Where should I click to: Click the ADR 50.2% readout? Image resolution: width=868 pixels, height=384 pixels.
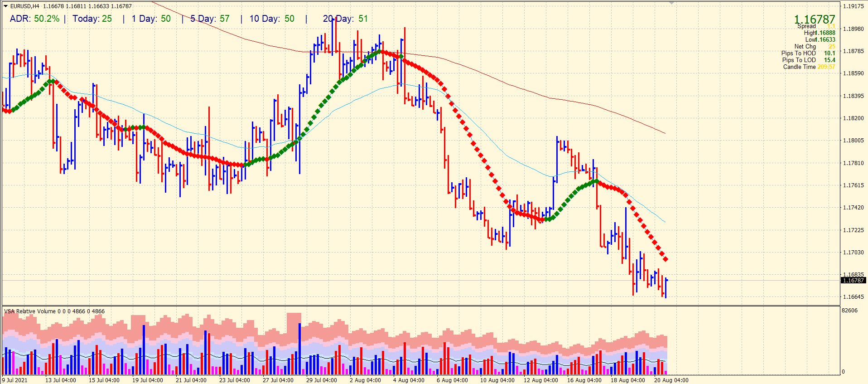pos(35,19)
